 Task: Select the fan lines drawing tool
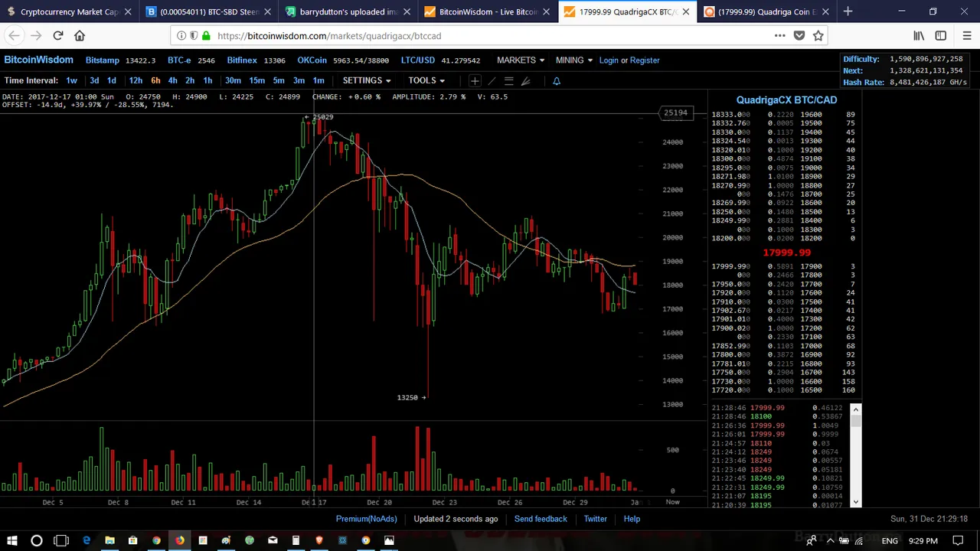[525, 80]
